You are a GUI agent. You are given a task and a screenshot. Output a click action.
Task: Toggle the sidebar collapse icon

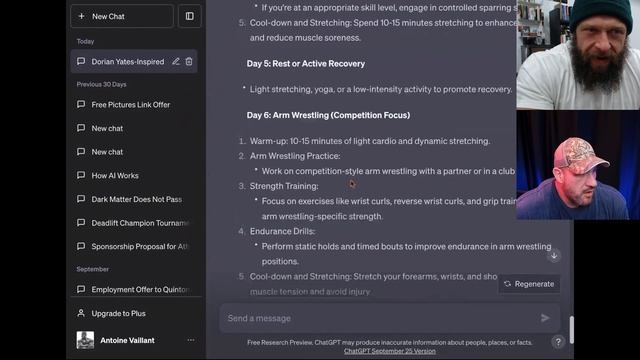coord(190,16)
